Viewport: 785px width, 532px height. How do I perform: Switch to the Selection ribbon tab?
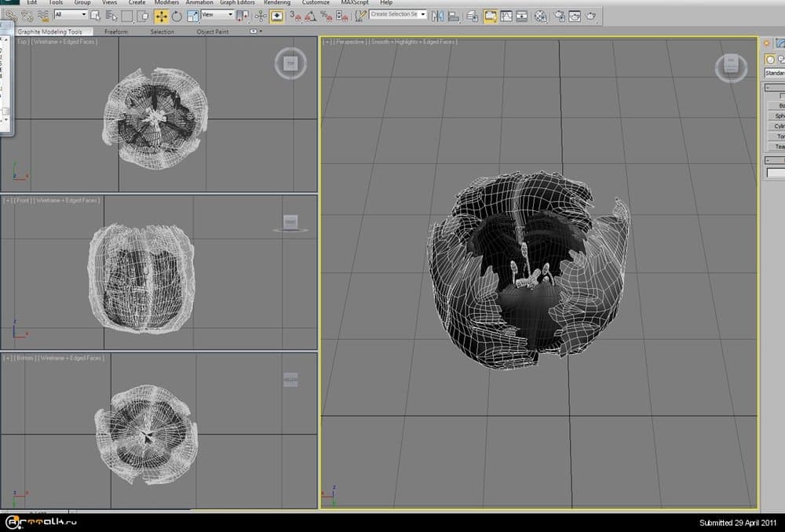(x=162, y=31)
